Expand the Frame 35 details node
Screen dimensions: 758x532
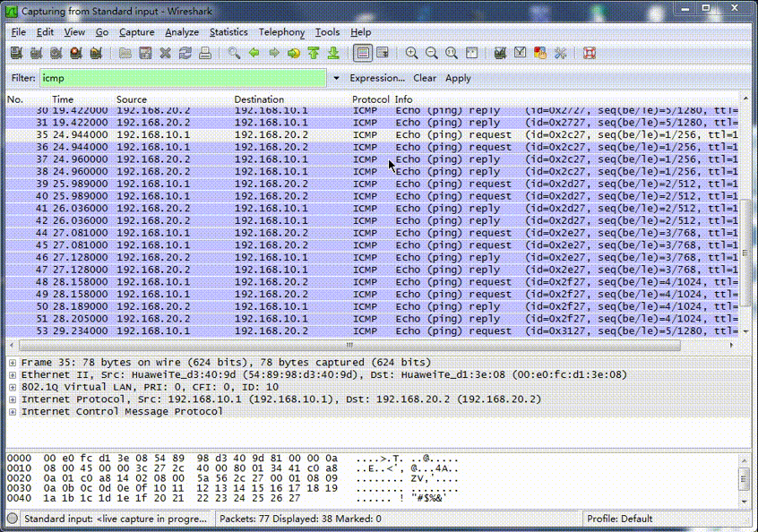pos(13,363)
